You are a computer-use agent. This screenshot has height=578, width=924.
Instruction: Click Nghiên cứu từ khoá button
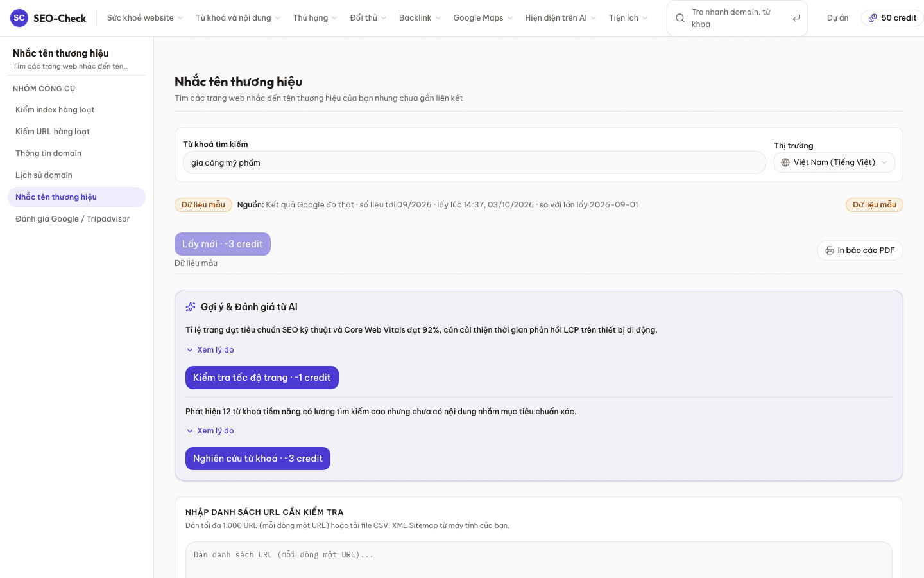[x=258, y=459]
